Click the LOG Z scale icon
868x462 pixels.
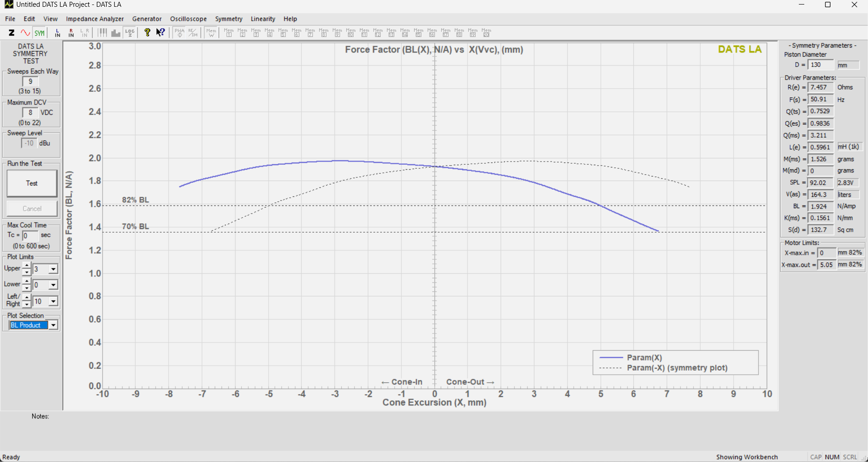130,33
